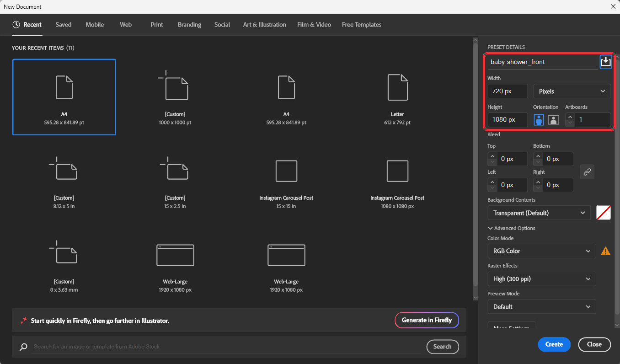Select landscape orientation
The image size is (620, 364).
554,120
